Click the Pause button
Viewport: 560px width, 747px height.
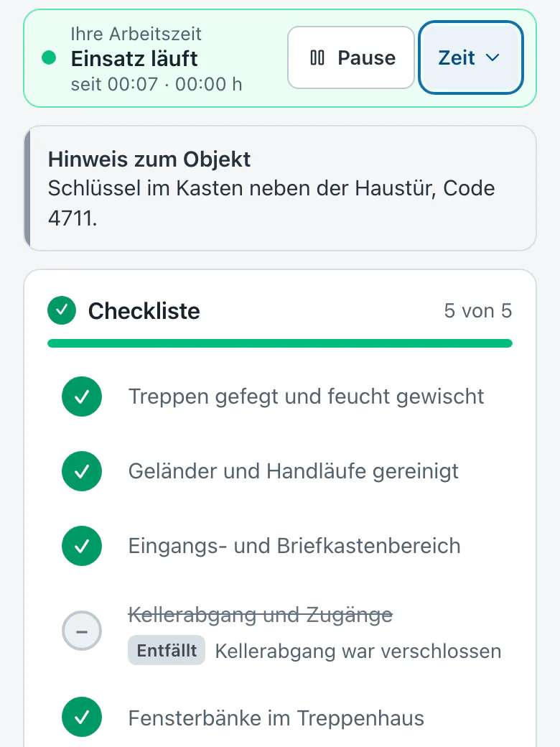point(351,57)
